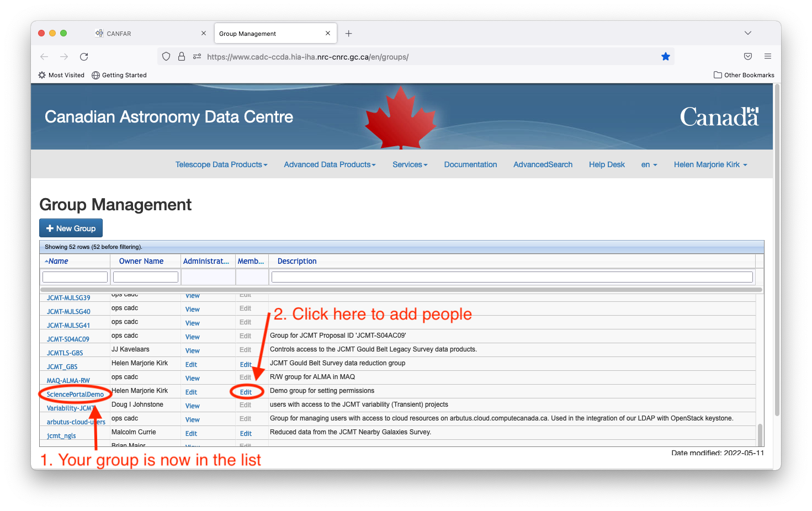
Task: Expand the en language dropdown
Action: pos(649,164)
